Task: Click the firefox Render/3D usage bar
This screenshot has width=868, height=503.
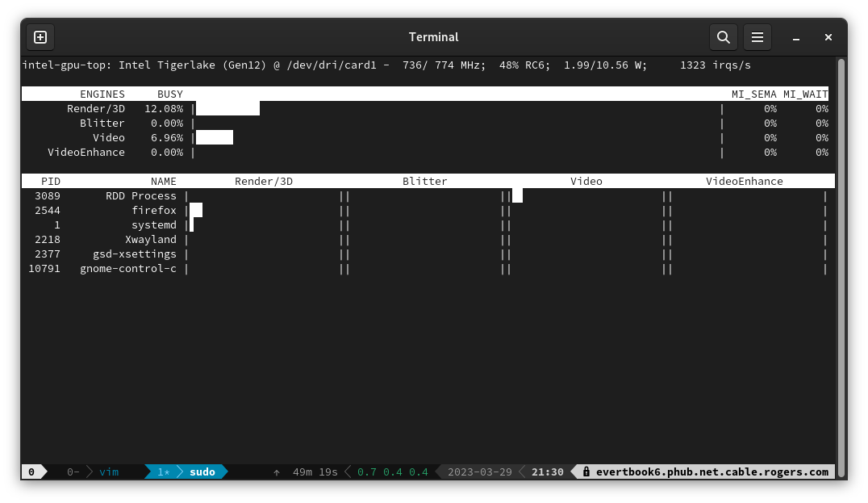Action: click(196, 210)
